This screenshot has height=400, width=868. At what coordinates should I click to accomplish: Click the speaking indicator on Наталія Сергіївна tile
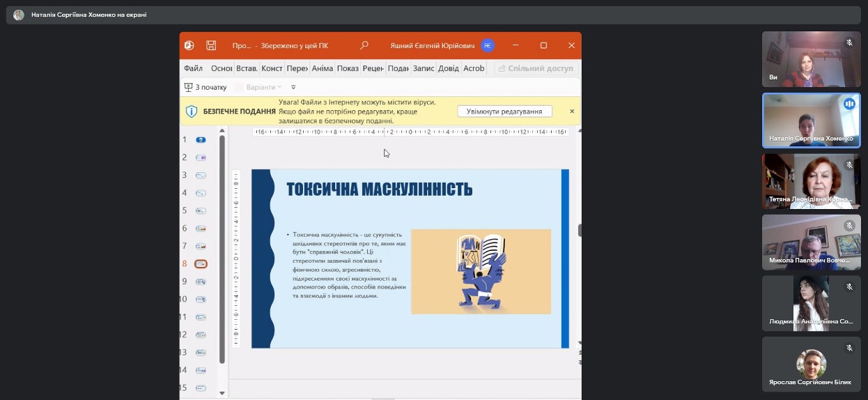(x=849, y=104)
